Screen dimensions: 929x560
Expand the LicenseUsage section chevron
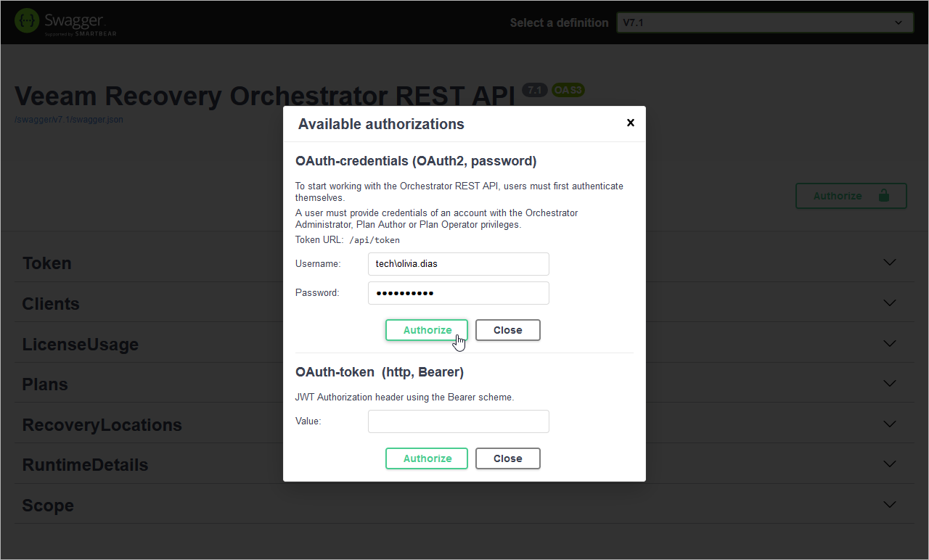(890, 343)
